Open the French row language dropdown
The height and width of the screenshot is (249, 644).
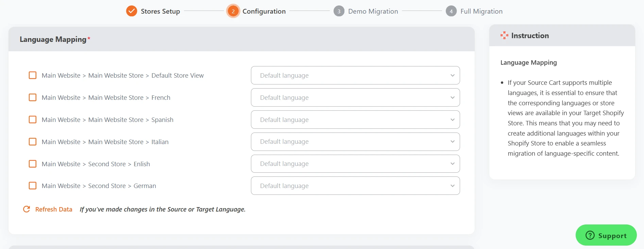(355, 97)
